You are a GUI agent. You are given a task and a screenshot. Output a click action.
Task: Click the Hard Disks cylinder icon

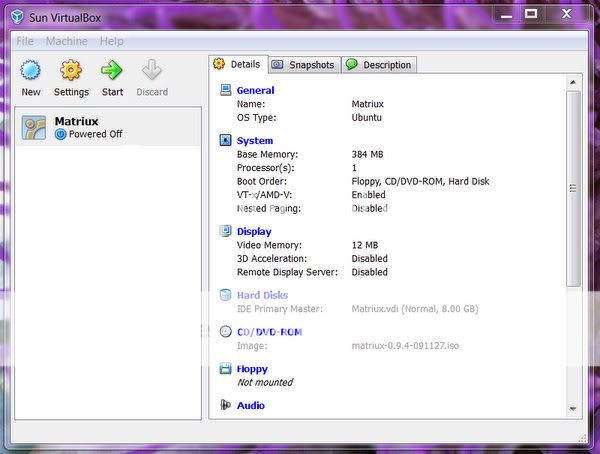point(225,295)
